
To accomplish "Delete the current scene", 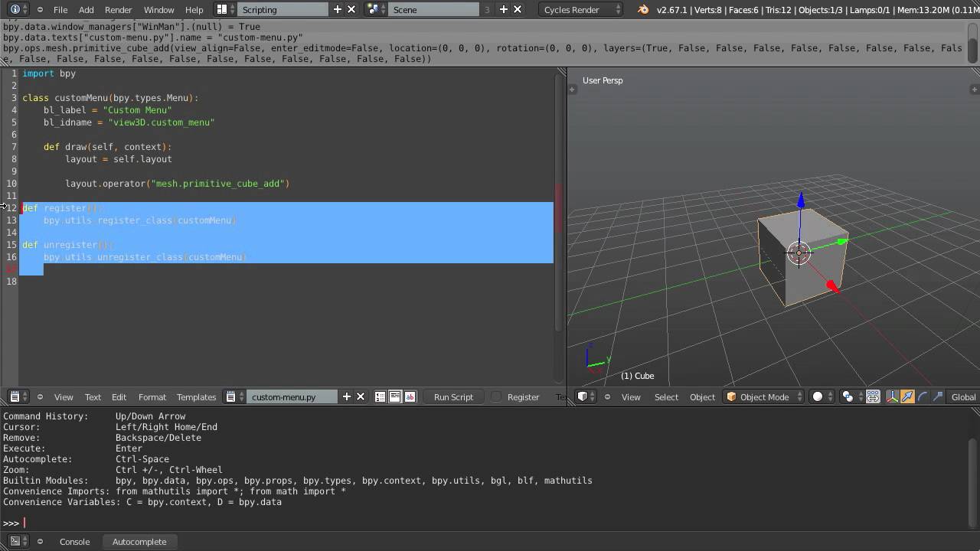I will (x=518, y=9).
